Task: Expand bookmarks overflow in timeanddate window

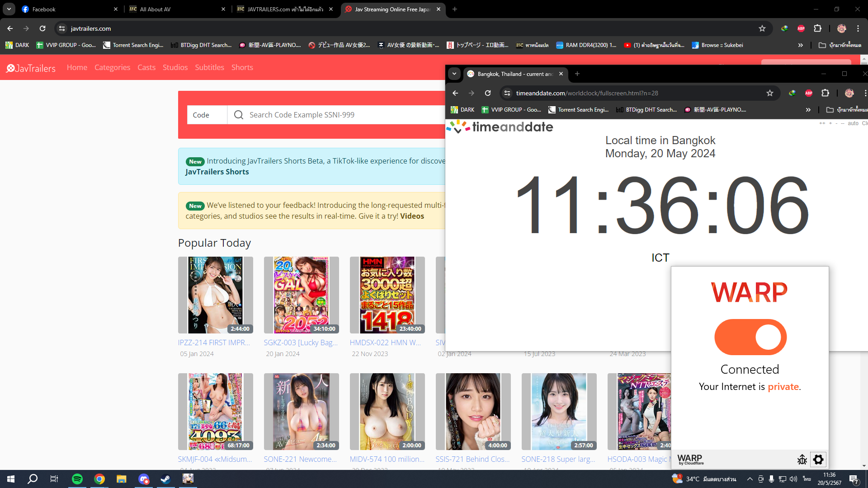Action: [808, 110]
